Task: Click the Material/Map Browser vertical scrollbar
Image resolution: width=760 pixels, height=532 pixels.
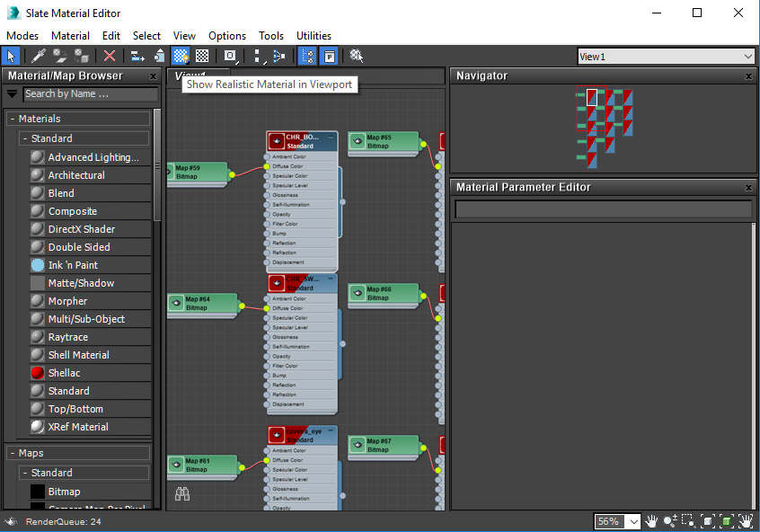Action: coord(157,164)
